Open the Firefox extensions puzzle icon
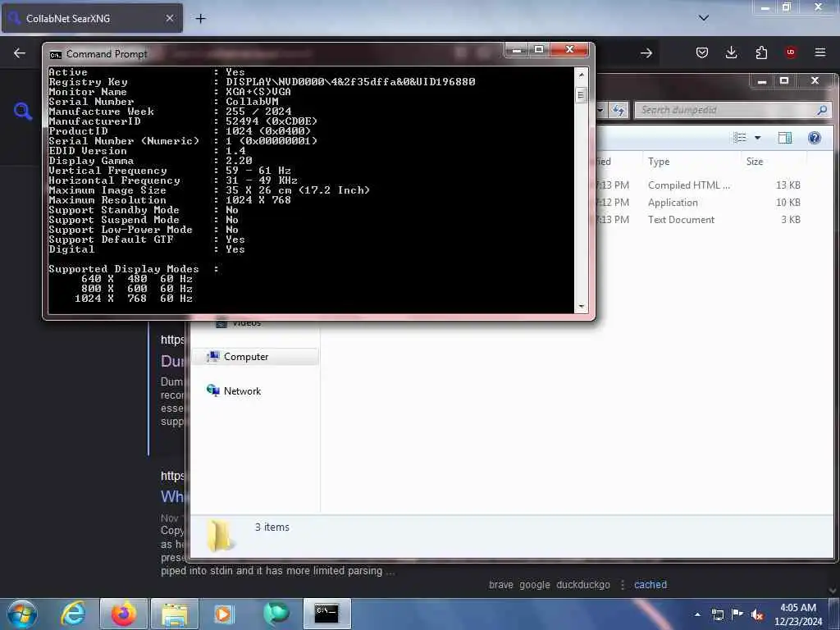Screen dimensions: 840x630 point(761,52)
